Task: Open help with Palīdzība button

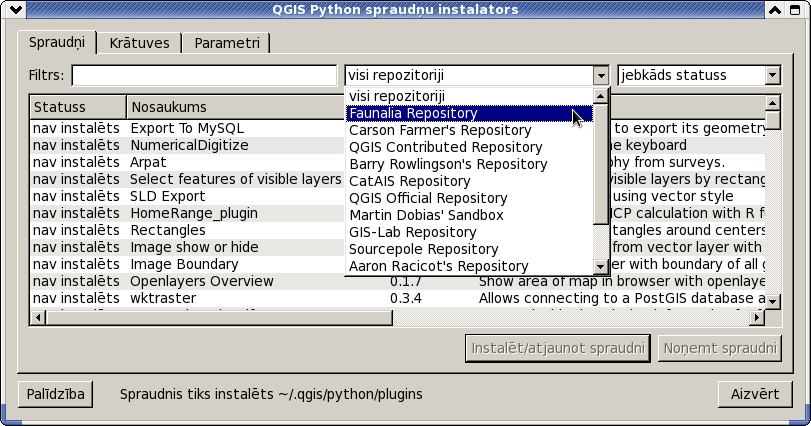Action: tap(55, 394)
